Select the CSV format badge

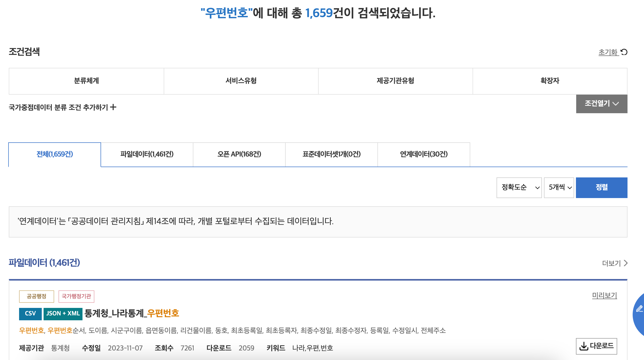coord(30,314)
